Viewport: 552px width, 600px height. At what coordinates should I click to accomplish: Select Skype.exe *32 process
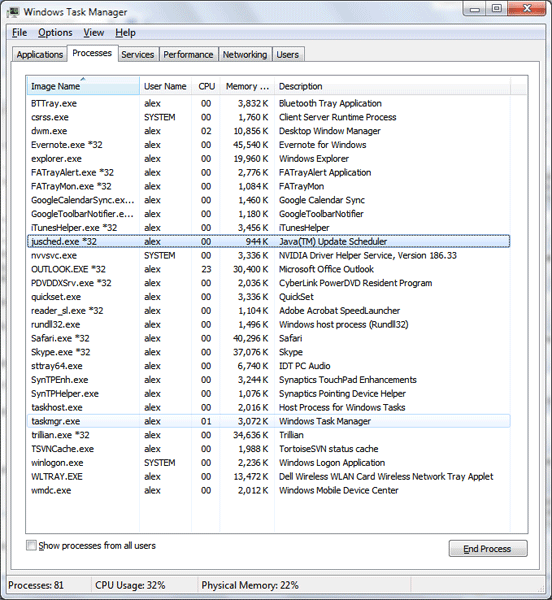click(x=269, y=352)
